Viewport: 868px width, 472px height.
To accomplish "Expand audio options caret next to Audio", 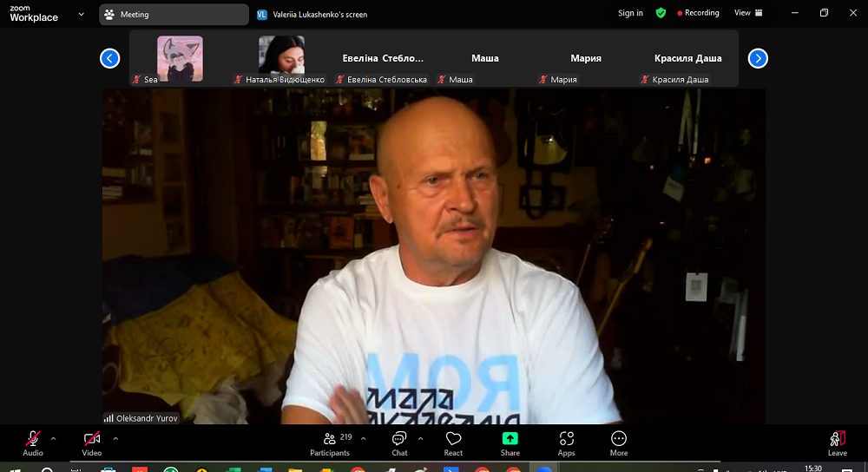I will [53, 439].
